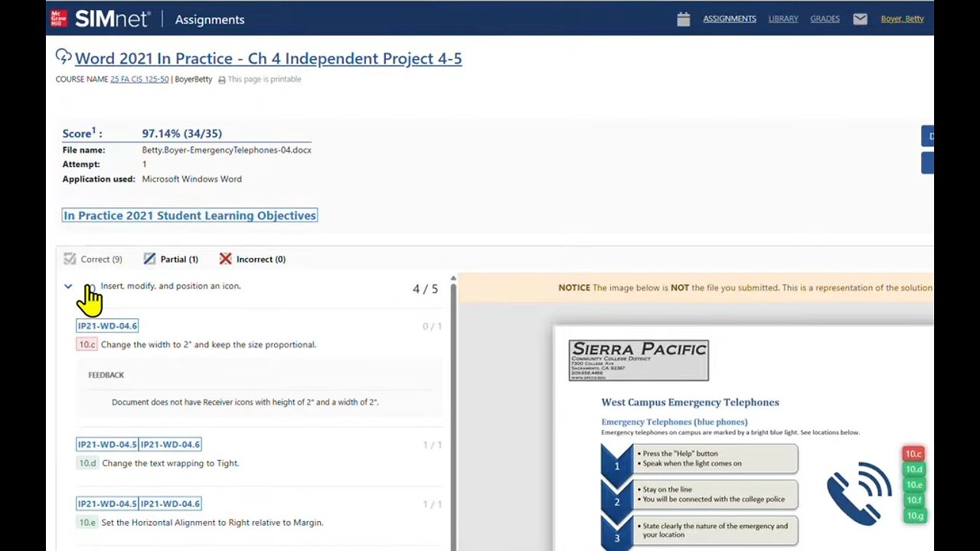Click the green 10.e marker on document preview
The width and height of the screenshot is (980, 551).
pos(914,484)
